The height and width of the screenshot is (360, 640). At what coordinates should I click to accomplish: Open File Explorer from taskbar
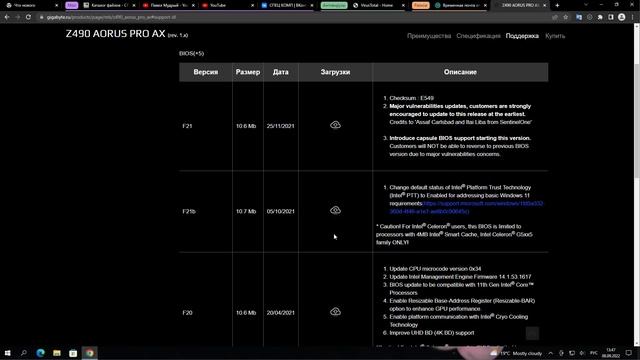[x=57, y=353]
